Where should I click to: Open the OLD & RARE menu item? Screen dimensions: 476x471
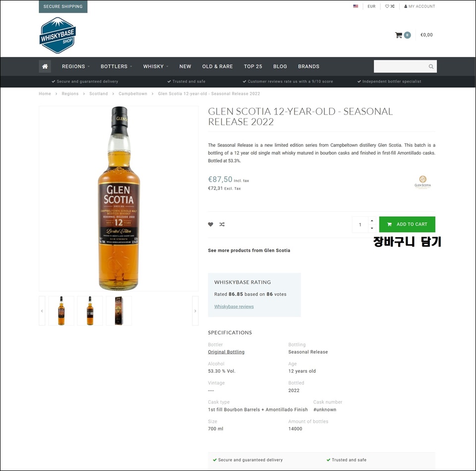tap(217, 66)
